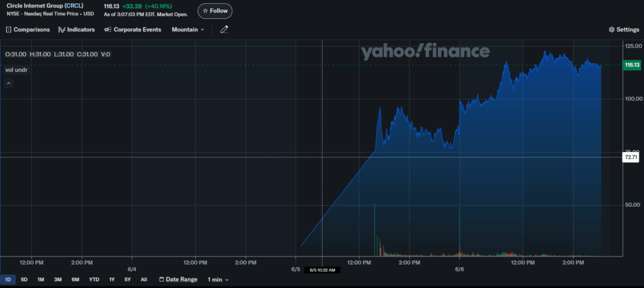Click the 72.71 crosshair price label
Screen dimensions: 644x288
pyautogui.click(x=631, y=157)
